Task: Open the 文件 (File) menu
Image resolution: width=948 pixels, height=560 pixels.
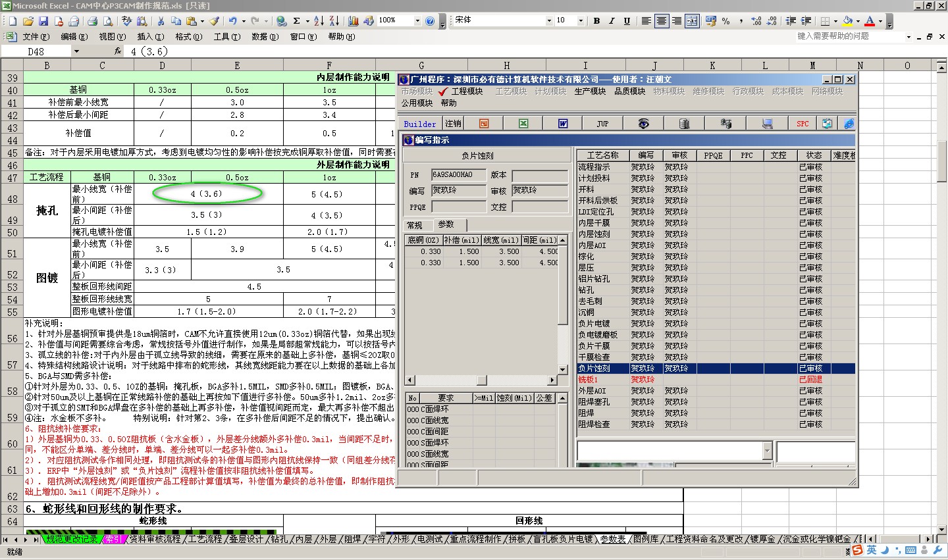Action: (x=36, y=37)
